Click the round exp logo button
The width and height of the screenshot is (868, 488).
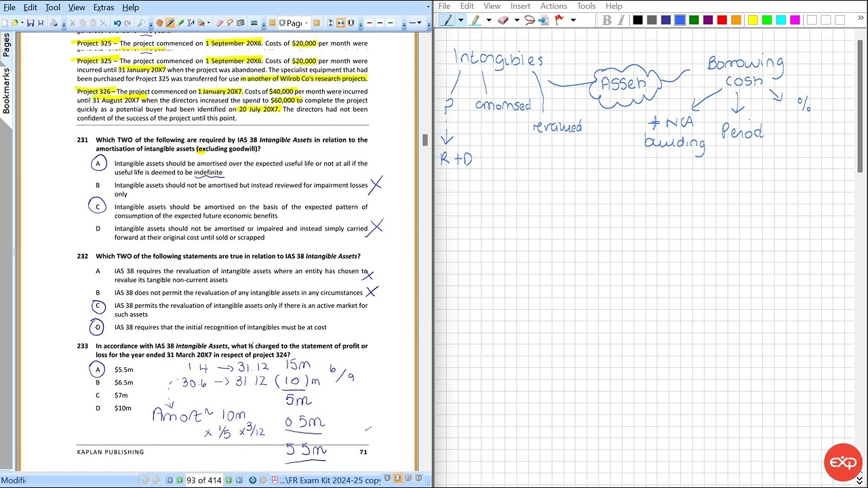[x=843, y=462]
